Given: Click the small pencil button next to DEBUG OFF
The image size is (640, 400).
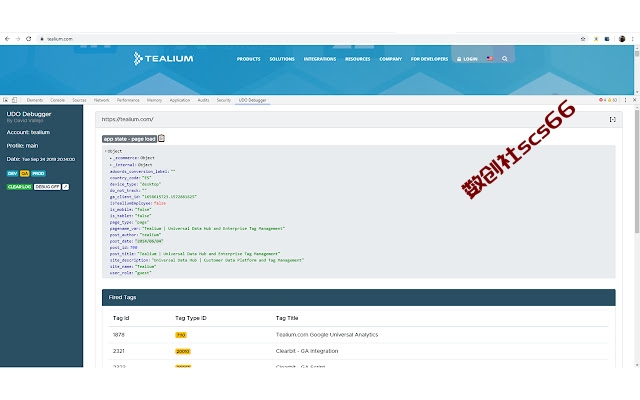Looking at the screenshot, I should click(x=65, y=187).
